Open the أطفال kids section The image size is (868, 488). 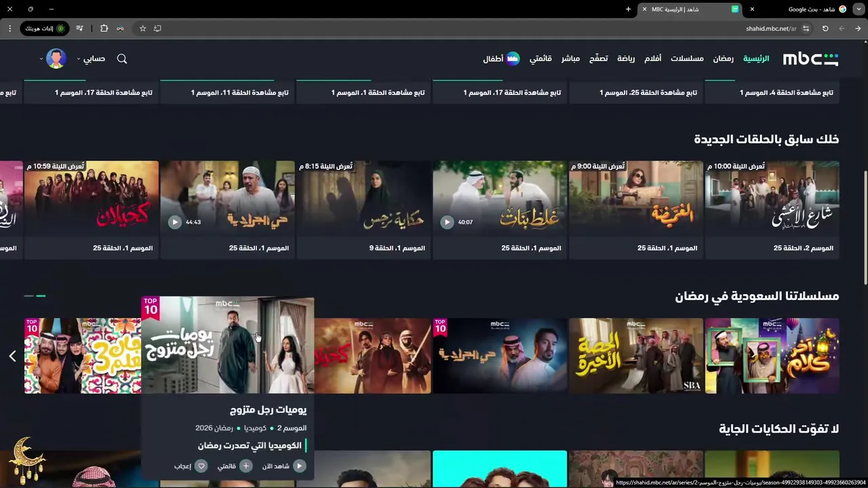tap(501, 59)
